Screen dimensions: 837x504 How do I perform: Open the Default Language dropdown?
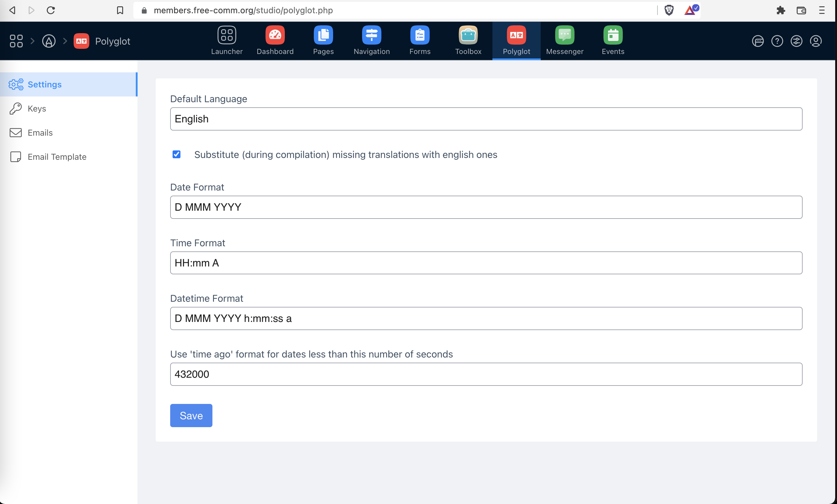486,119
